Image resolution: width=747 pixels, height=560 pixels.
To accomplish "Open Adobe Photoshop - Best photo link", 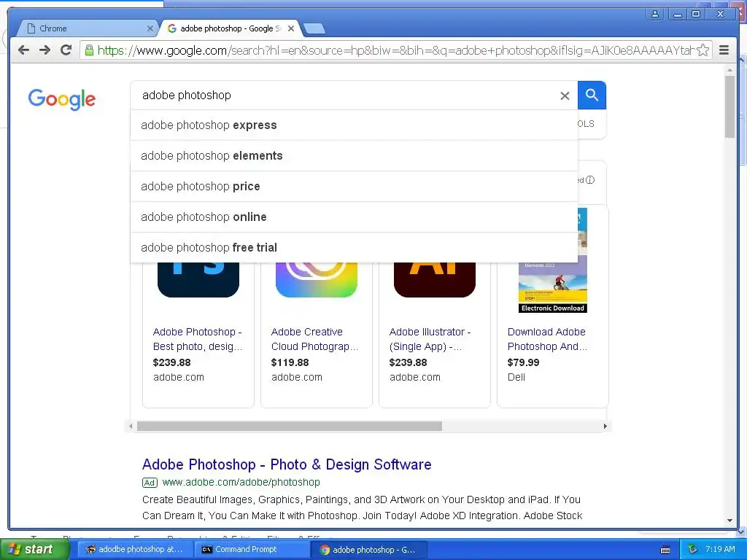I will (x=198, y=339).
